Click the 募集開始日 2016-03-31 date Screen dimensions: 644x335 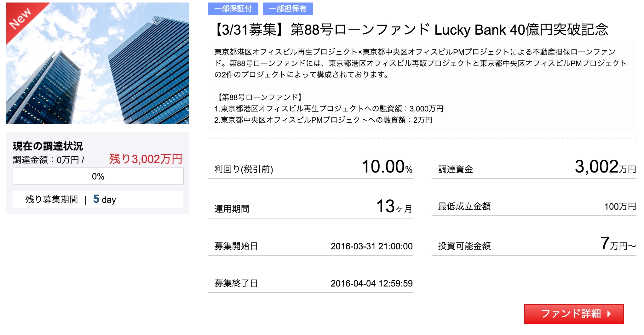coord(371,246)
